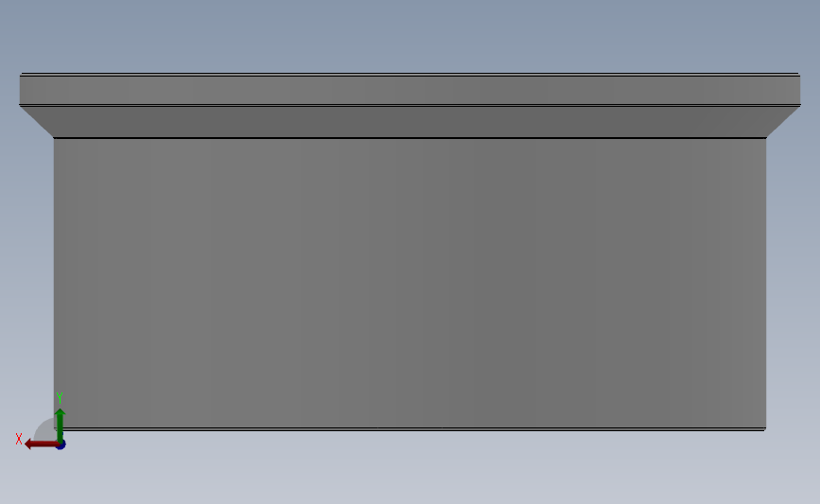Select the right slanted chamfer edge
820x504 pixels.
pyautogui.click(x=783, y=122)
